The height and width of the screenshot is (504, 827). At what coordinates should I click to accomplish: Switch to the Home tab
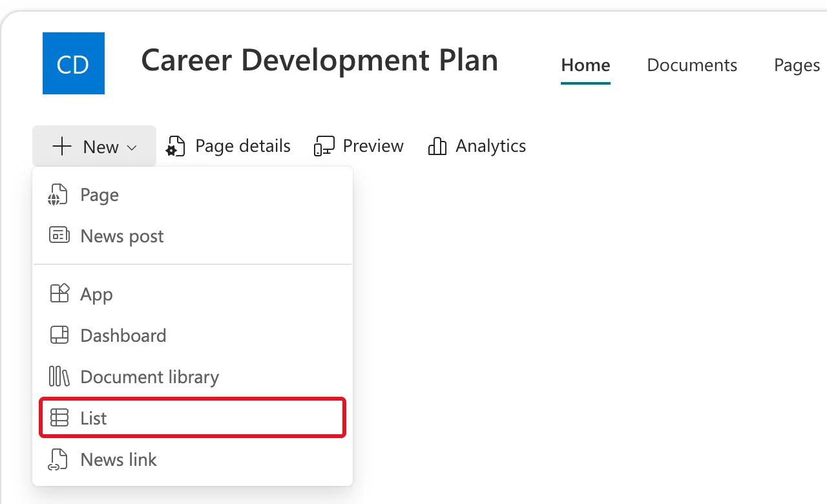tap(585, 65)
